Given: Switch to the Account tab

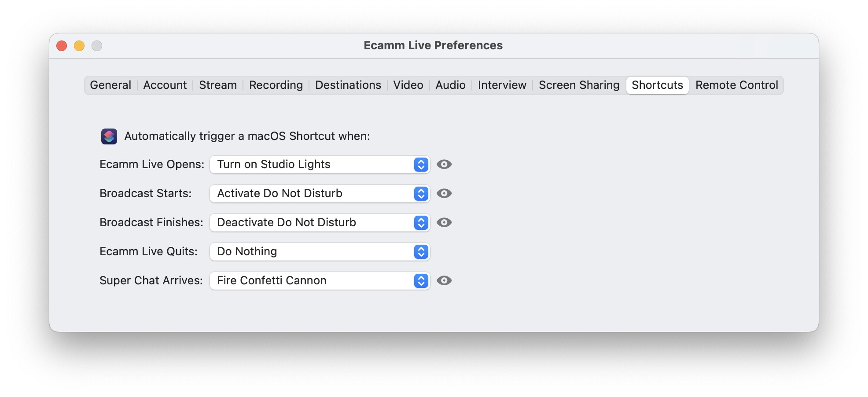Looking at the screenshot, I should tap(165, 85).
